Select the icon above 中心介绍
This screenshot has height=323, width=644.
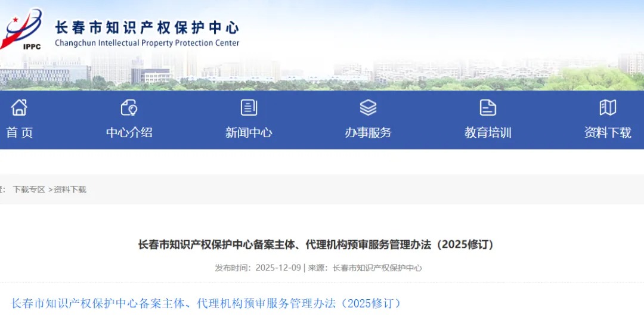[x=129, y=108]
